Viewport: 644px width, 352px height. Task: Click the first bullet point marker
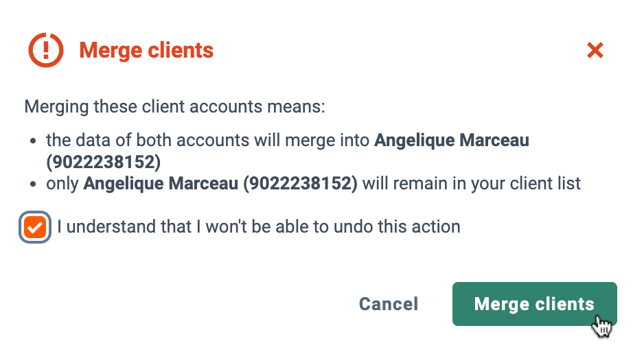[x=33, y=141]
